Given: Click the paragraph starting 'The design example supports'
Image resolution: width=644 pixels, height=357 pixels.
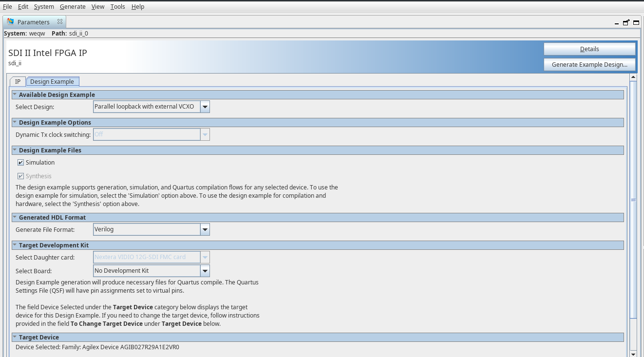Looking at the screenshot, I should click(x=177, y=196).
